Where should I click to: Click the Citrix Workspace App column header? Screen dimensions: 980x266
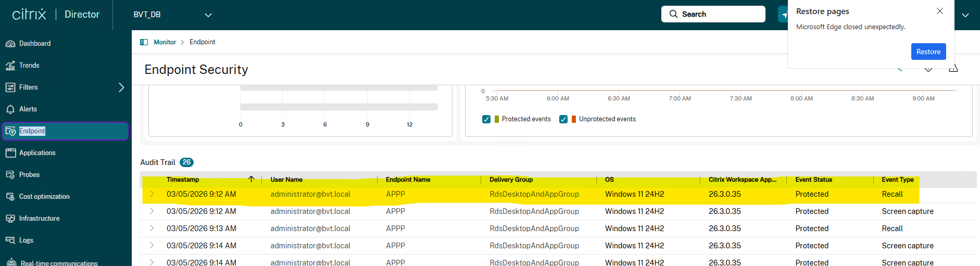pyautogui.click(x=743, y=180)
